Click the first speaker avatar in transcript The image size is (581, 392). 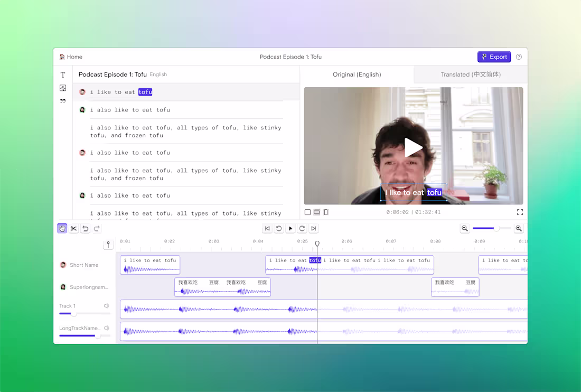tap(82, 92)
